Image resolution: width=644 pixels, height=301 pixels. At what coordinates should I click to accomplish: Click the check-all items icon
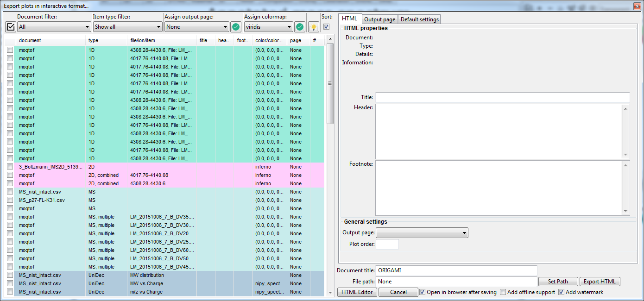[x=11, y=27]
